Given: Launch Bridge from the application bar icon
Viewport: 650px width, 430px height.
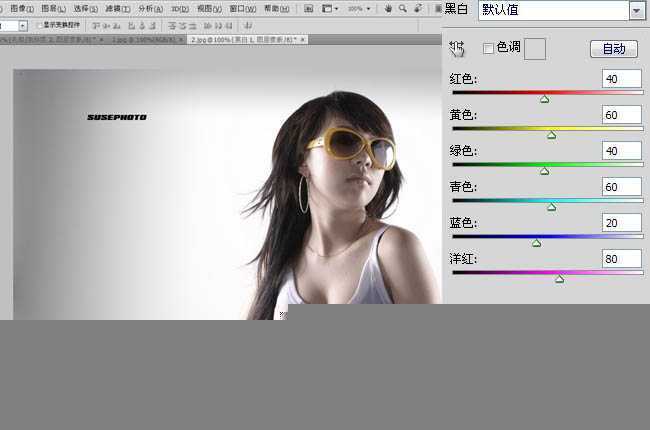Looking at the screenshot, I should click(308, 9).
